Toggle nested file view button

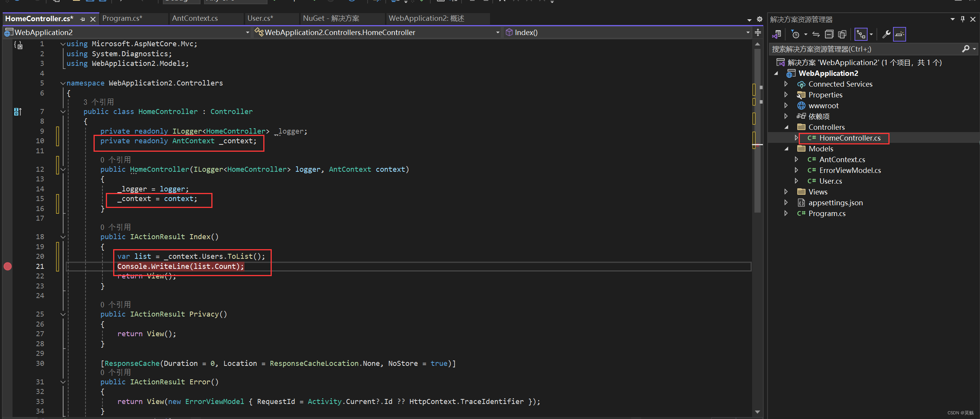point(861,35)
